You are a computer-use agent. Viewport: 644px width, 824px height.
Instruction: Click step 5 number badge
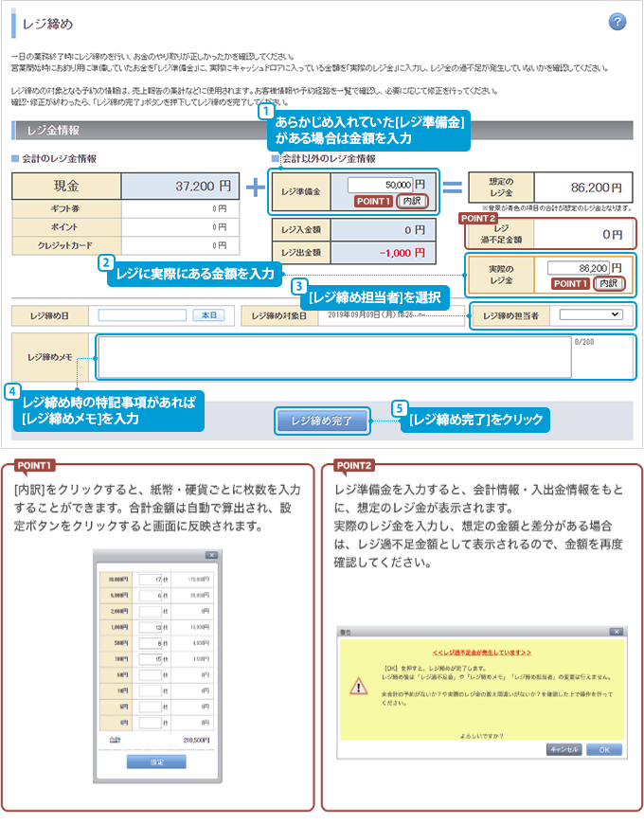point(400,408)
